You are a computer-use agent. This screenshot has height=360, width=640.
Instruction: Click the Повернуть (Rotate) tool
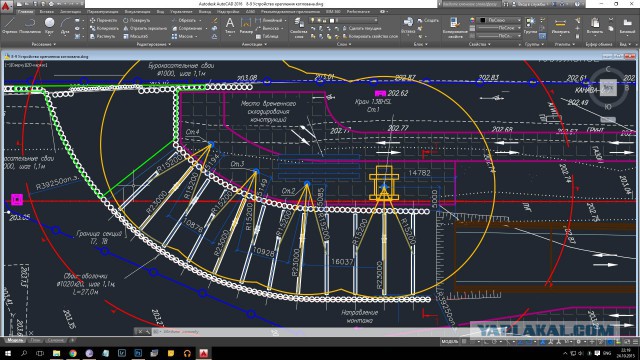(137, 20)
